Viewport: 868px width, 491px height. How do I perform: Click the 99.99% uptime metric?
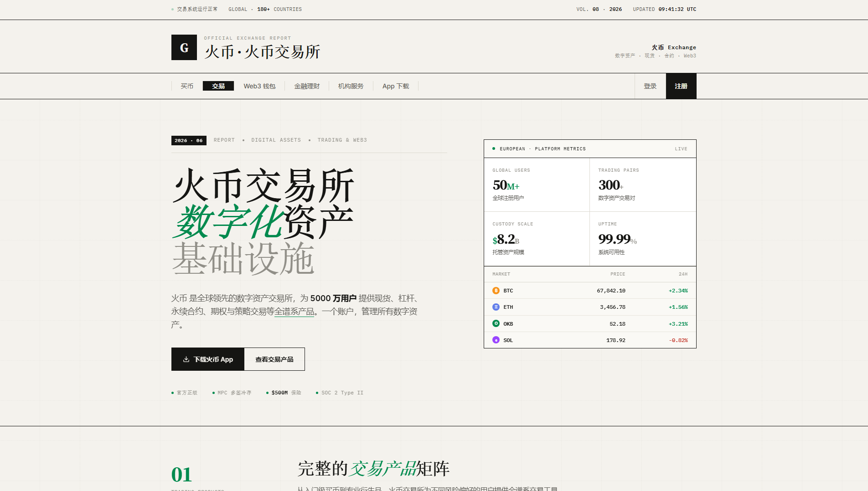618,239
